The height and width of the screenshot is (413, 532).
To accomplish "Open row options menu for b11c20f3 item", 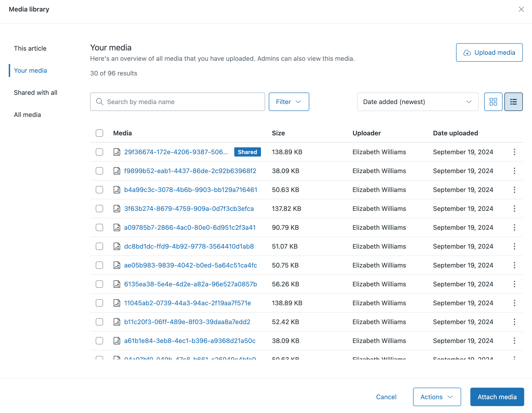I will pos(515,322).
